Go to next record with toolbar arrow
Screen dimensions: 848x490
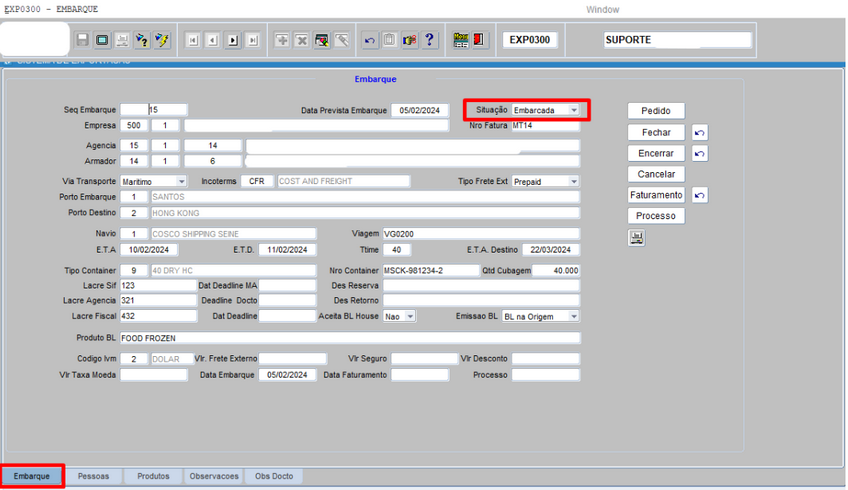233,40
